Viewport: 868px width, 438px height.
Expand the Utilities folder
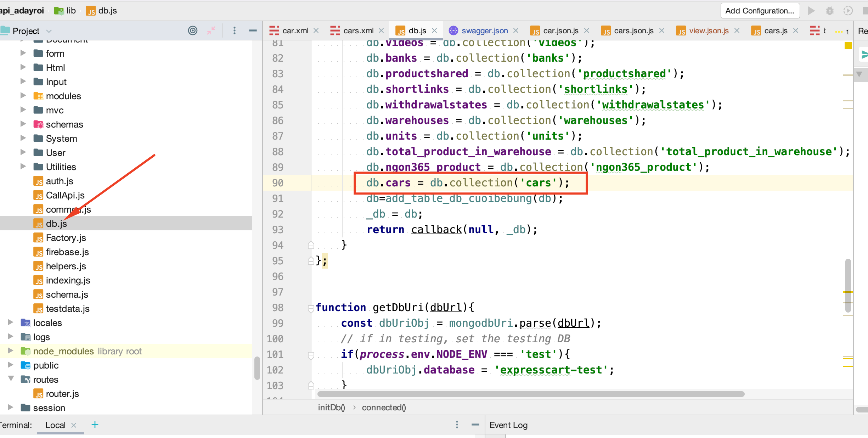(23, 167)
